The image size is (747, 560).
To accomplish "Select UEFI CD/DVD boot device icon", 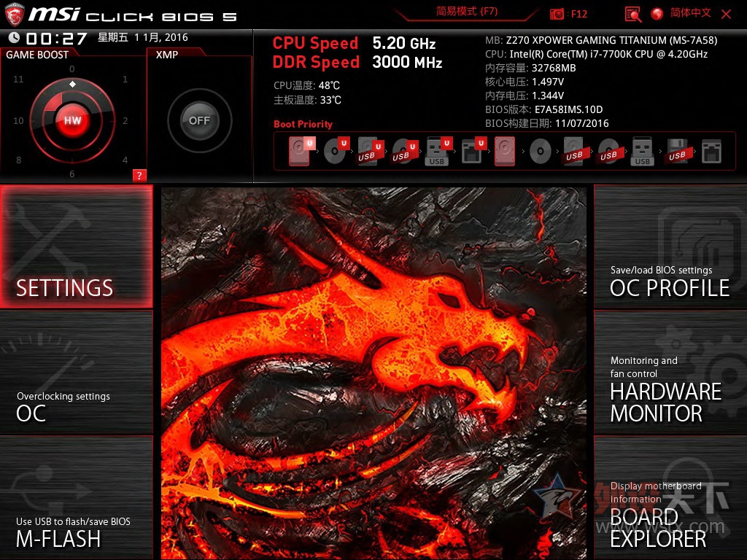I will [336, 151].
